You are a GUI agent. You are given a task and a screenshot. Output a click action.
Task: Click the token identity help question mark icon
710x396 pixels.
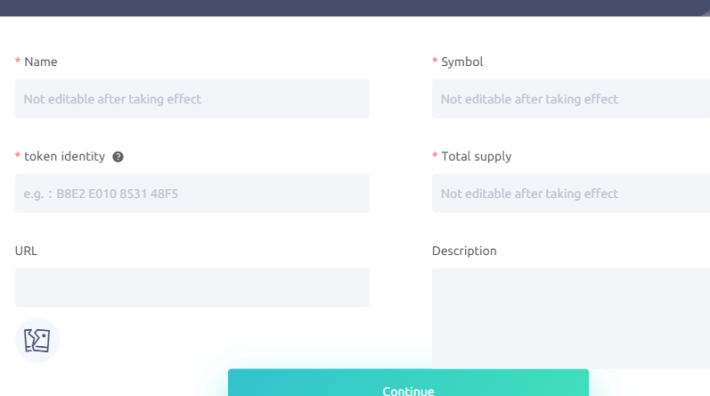point(118,157)
